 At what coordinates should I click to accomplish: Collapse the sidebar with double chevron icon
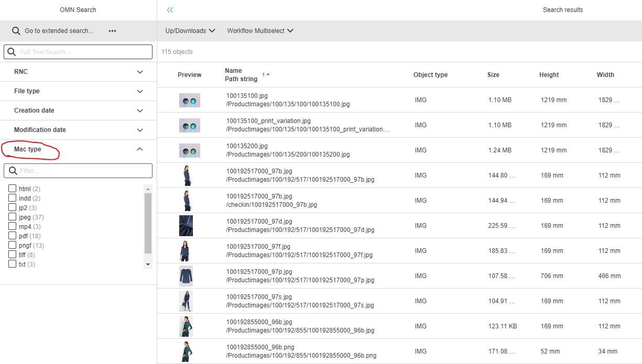[170, 10]
